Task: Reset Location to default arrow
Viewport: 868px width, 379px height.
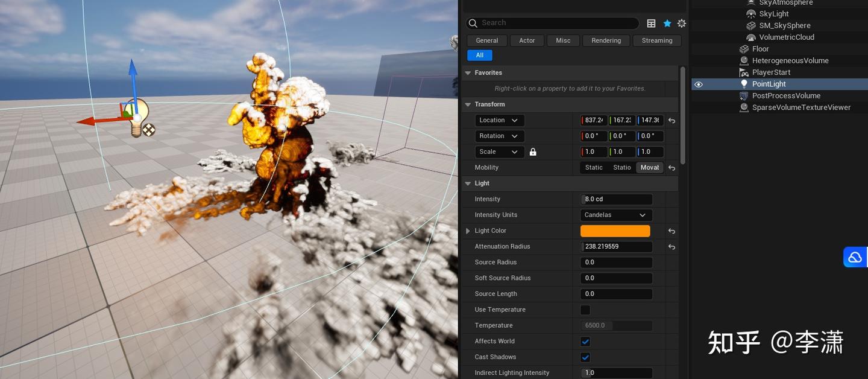Action: (671, 121)
